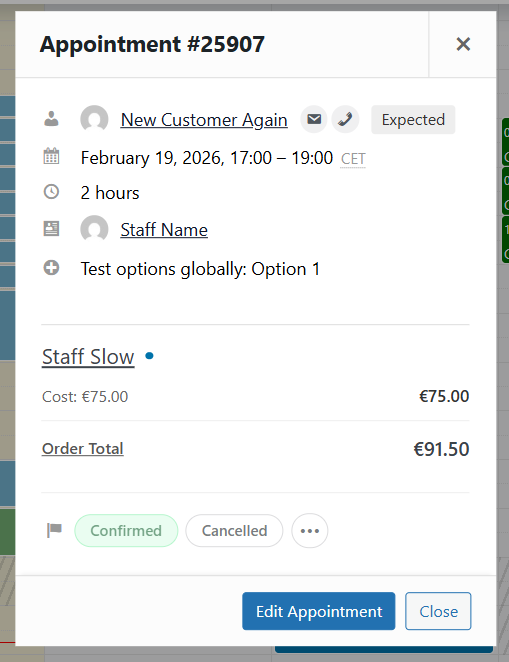509x662 pixels.
Task: Click the Staff Name avatar
Action: point(94,229)
